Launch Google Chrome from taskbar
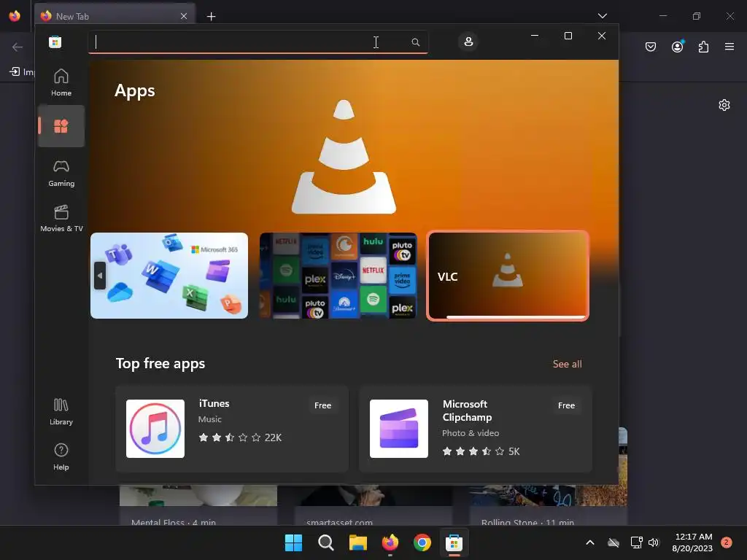 [x=422, y=542]
